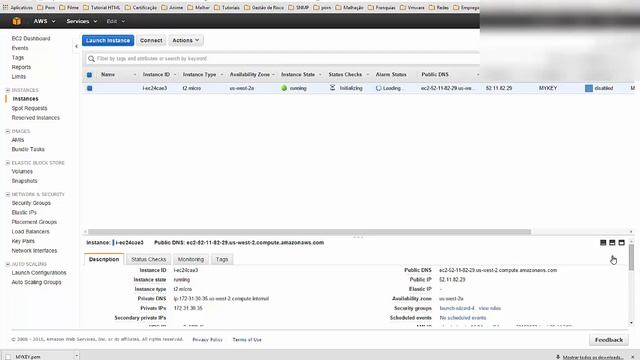Open the Privacy Policy link

[207, 340]
